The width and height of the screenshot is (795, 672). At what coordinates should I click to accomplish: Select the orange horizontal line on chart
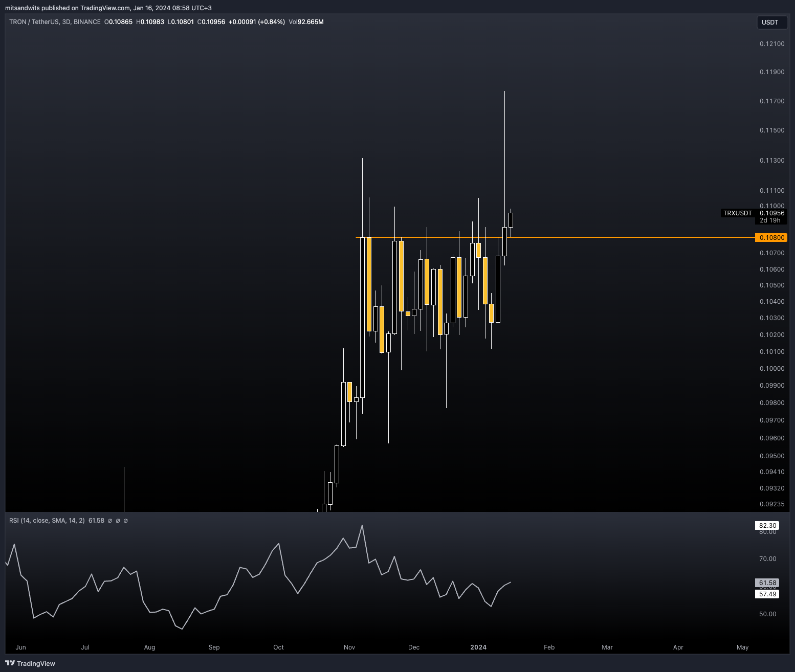(x=555, y=237)
